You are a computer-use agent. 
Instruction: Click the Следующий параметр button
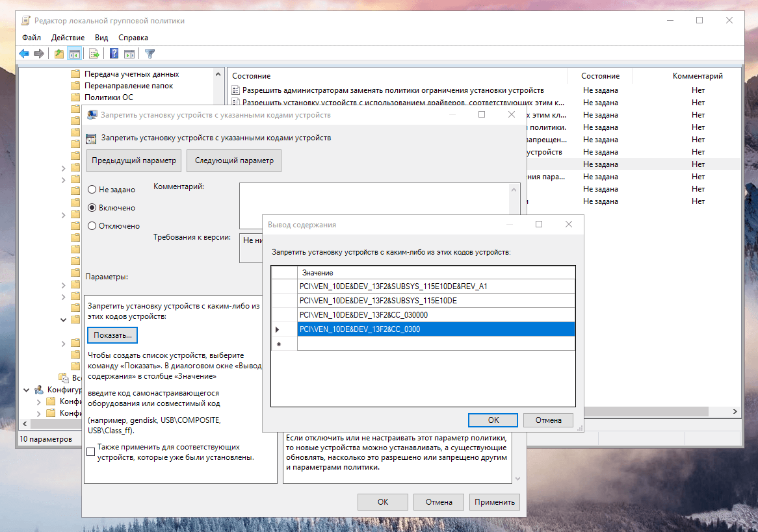pyautogui.click(x=234, y=160)
